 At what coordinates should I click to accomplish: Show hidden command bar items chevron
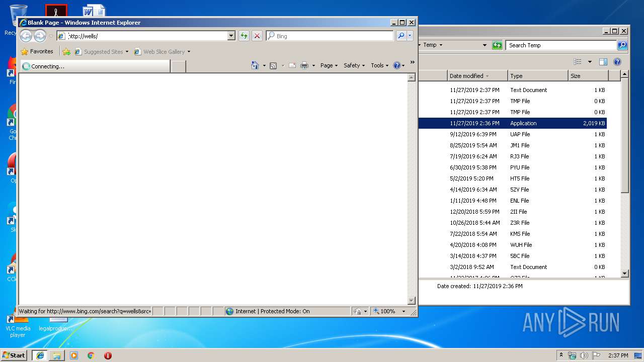[x=413, y=62]
